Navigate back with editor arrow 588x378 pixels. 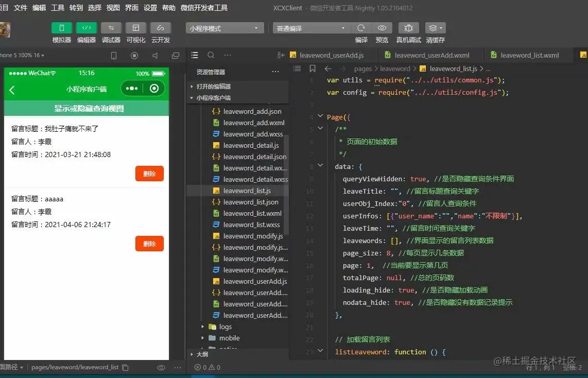pyautogui.click(x=328, y=68)
